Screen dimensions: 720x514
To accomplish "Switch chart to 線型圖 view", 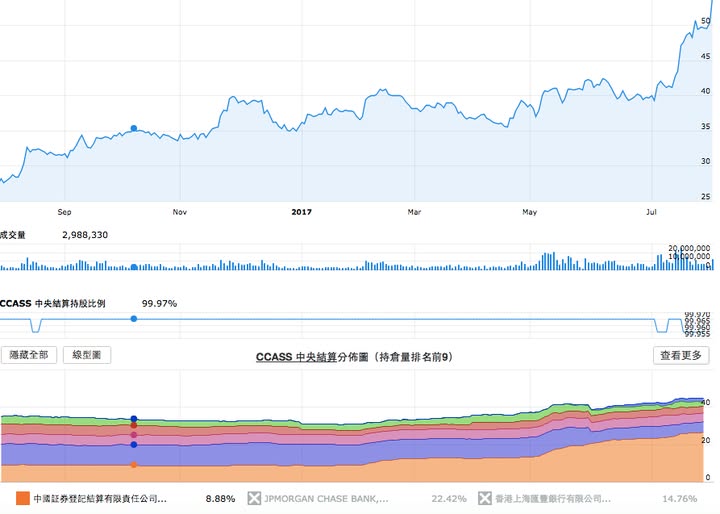I will click(x=87, y=355).
